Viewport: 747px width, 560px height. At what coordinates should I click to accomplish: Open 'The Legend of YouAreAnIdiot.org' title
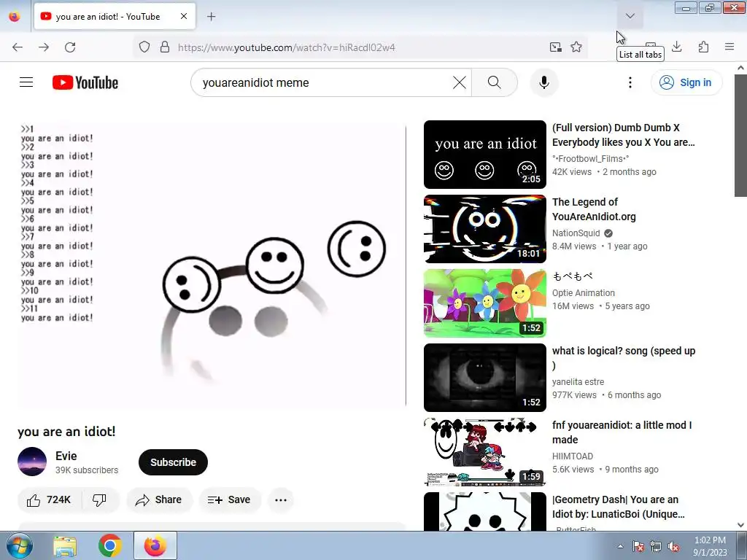pyautogui.click(x=594, y=209)
